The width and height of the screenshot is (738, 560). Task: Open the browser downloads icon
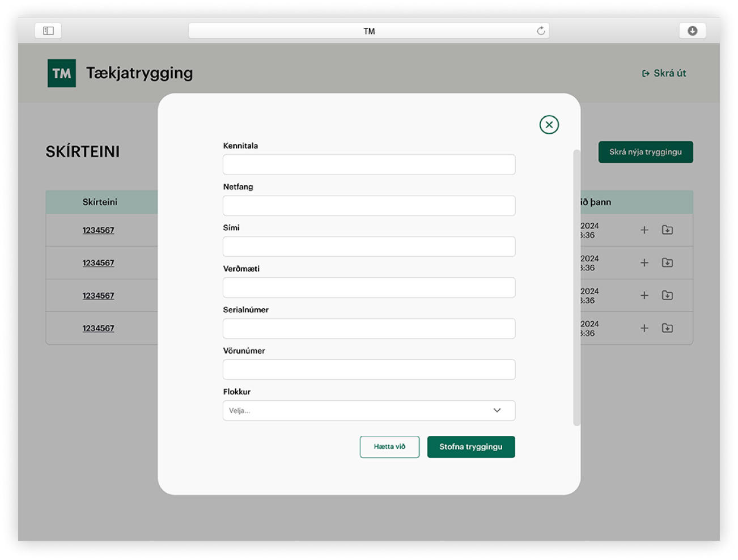[692, 31]
